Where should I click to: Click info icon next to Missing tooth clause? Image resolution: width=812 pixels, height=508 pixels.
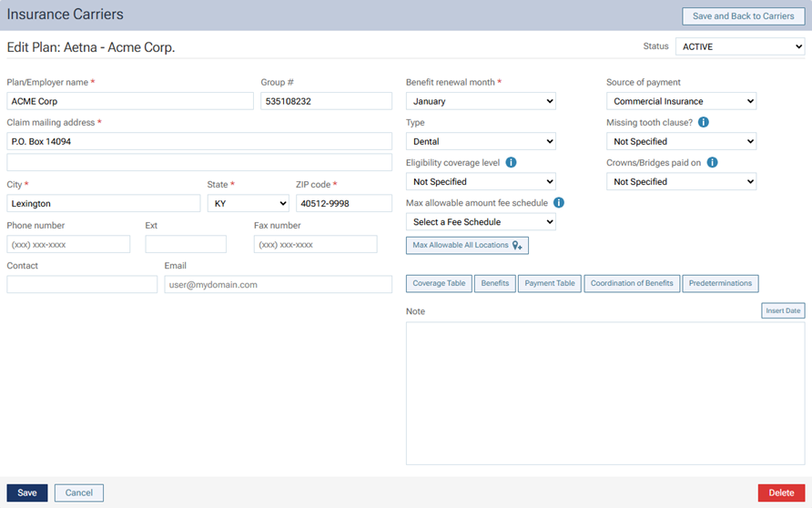click(704, 122)
